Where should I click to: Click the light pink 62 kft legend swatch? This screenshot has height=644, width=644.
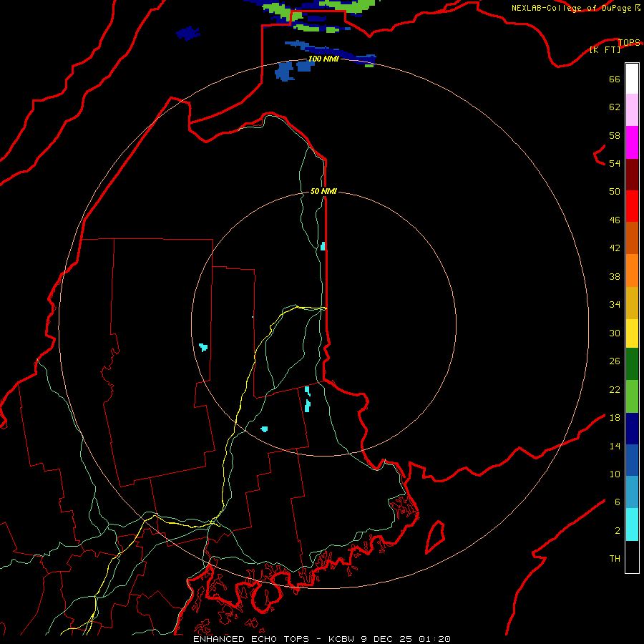[x=632, y=109]
